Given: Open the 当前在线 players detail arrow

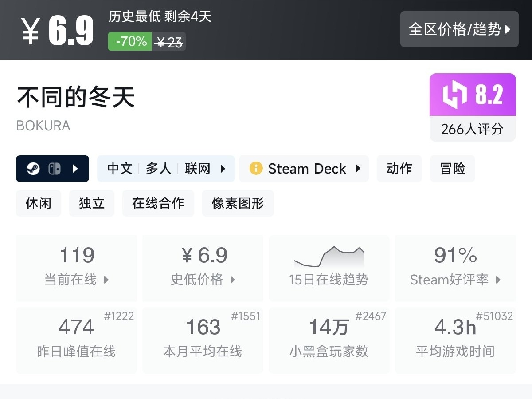Looking at the screenshot, I should point(106,280).
